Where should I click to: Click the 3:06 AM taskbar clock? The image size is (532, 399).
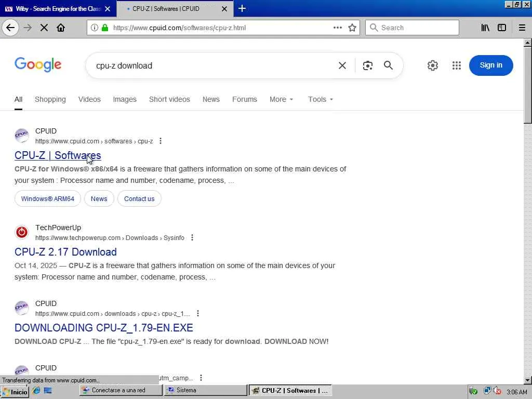pyautogui.click(x=517, y=392)
